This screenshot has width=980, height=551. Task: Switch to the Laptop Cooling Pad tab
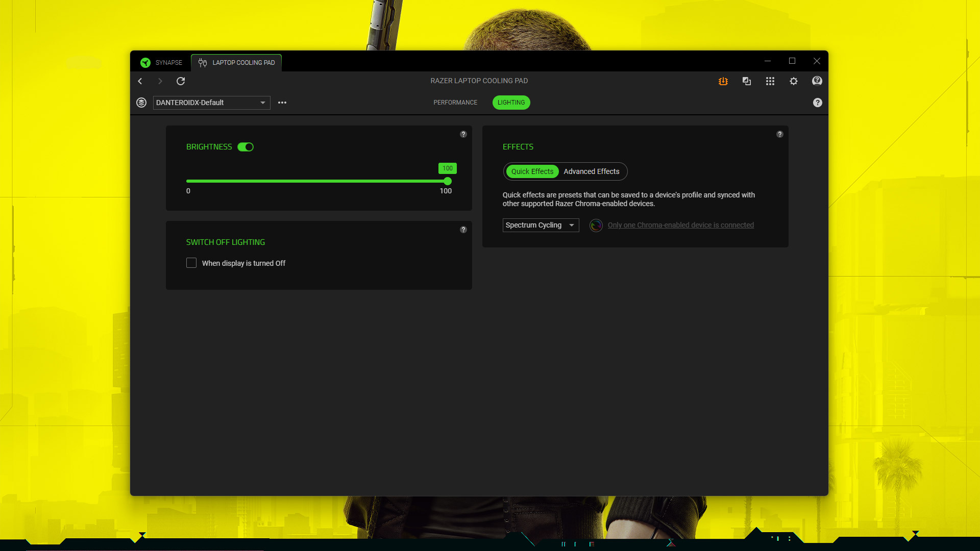[236, 63]
